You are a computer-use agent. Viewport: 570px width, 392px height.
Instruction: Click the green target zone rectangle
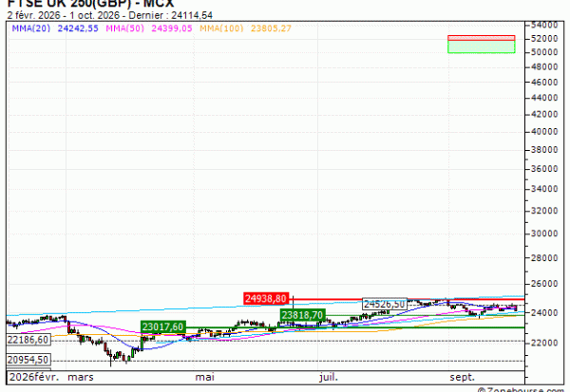point(482,47)
